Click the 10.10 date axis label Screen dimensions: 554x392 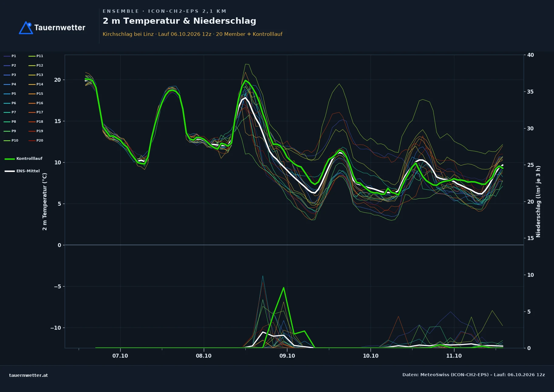click(371, 356)
